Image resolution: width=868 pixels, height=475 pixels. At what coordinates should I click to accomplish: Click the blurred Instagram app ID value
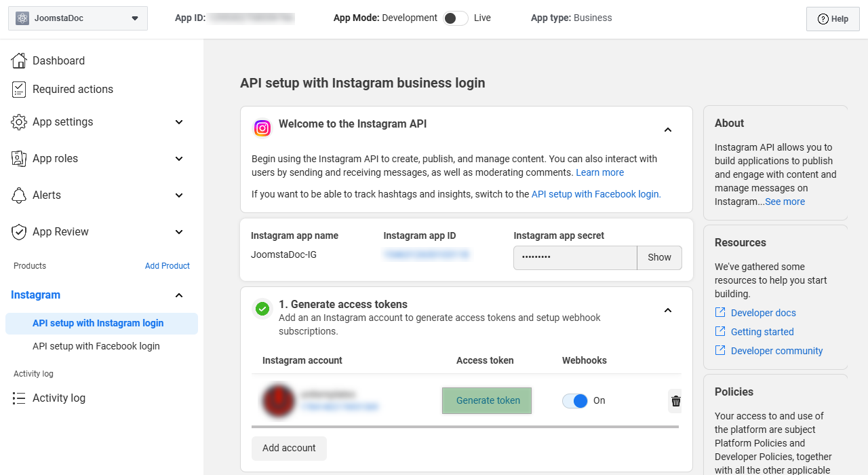427,254
